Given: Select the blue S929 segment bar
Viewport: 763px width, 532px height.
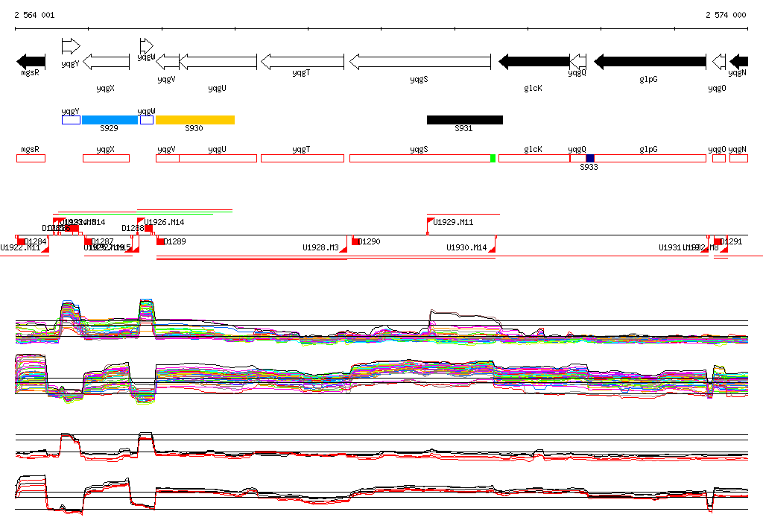Looking at the screenshot, I should click(x=110, y=120).
